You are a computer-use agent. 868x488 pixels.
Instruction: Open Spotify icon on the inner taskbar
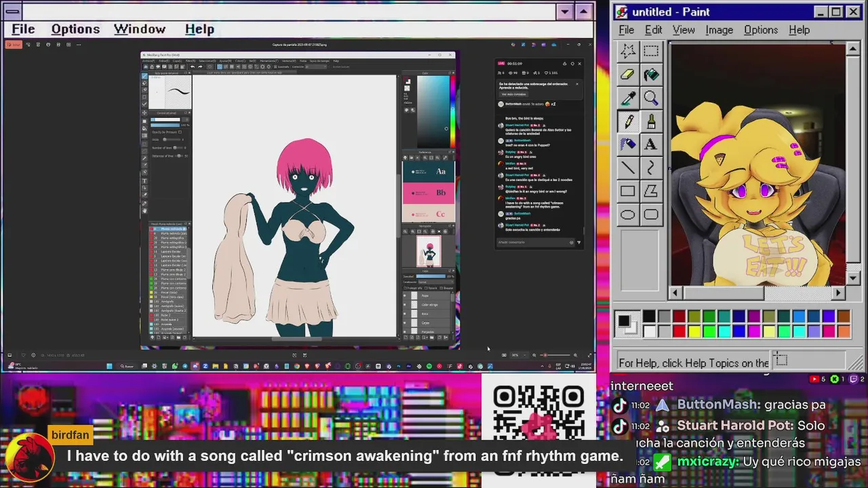click(429, 366)
